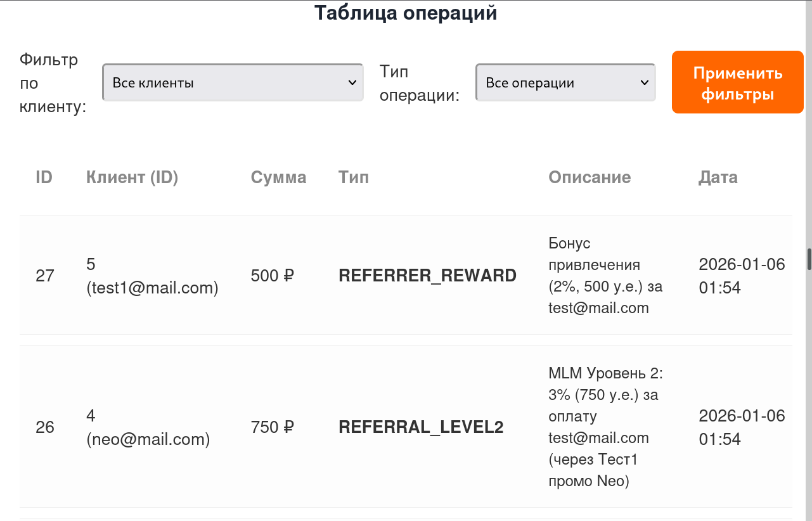Click the neo@mail.com client cell
The image size is (812, 521).
coord(148,428)
